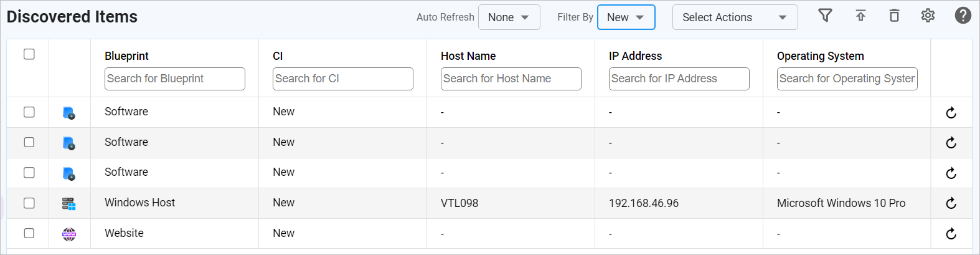Screen dimensions: 980x255
Task: Focus the Search for Host Name field
Action: click(511, 79)
